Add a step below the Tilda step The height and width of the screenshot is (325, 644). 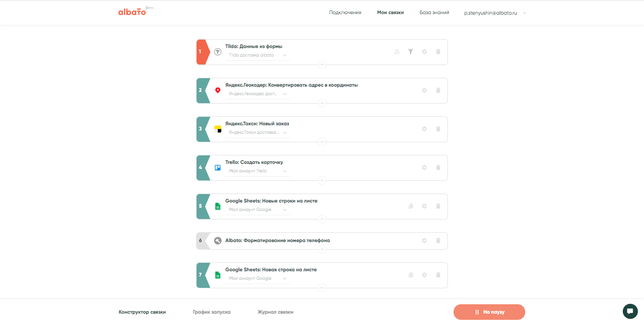322,65
